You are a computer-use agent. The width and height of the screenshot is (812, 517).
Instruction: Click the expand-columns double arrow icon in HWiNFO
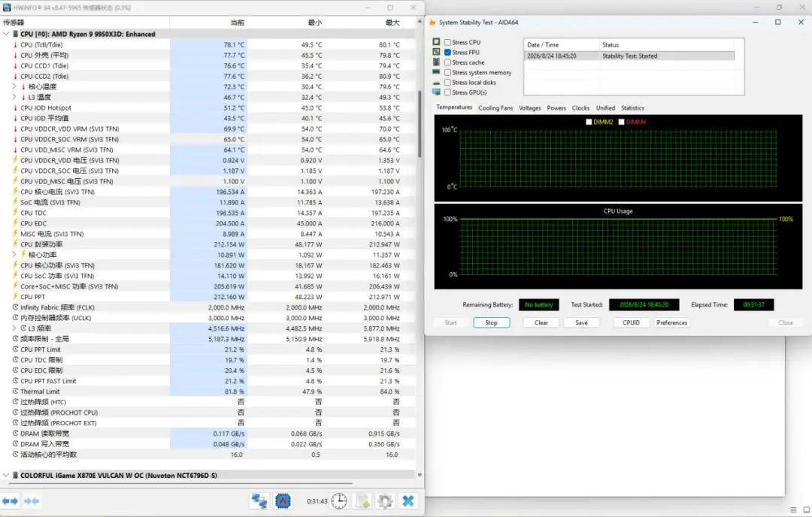click(x=10, y=501)
